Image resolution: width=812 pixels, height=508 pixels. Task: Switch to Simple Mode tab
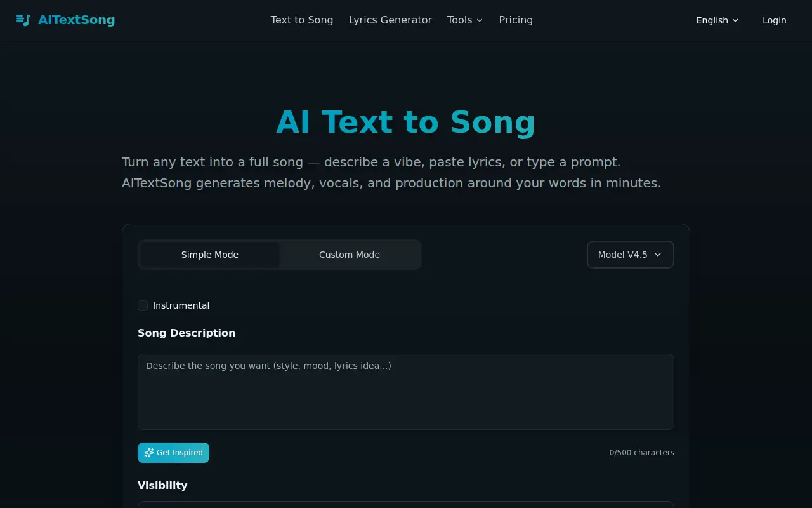[210, 255]
